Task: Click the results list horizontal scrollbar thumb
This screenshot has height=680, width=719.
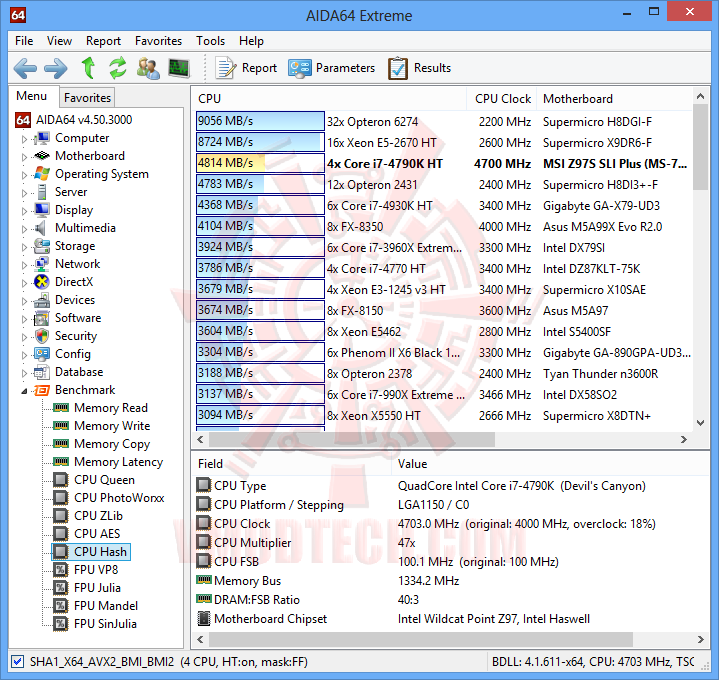Action: tap(352, 439)
